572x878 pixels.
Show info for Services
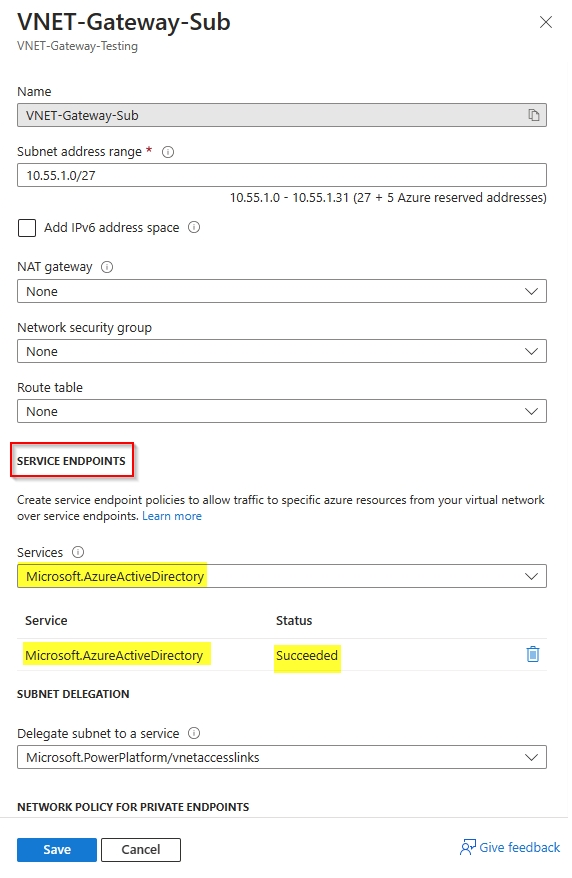point(78,552)
